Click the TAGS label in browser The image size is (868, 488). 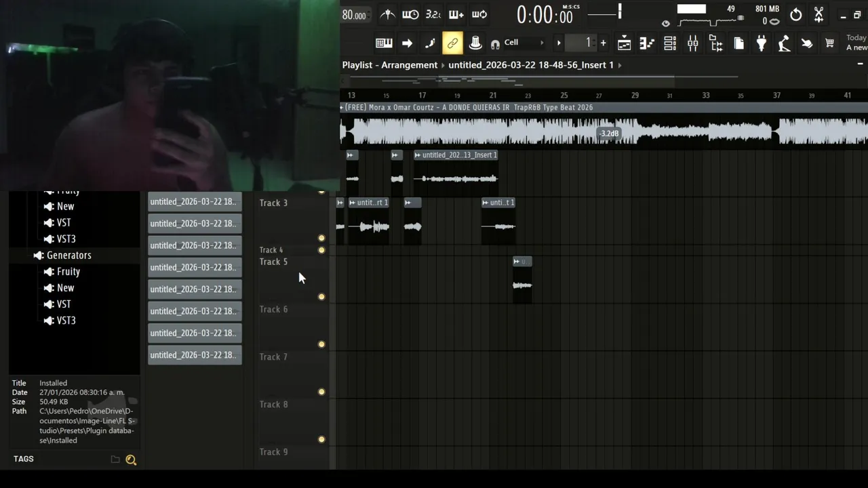[x=23, y=459]
